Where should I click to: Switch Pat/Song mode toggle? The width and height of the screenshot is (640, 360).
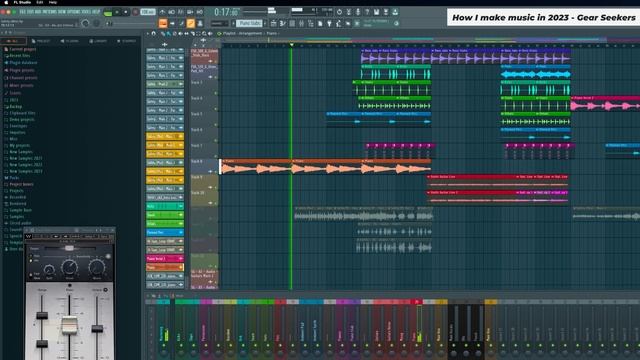[108, 13]
